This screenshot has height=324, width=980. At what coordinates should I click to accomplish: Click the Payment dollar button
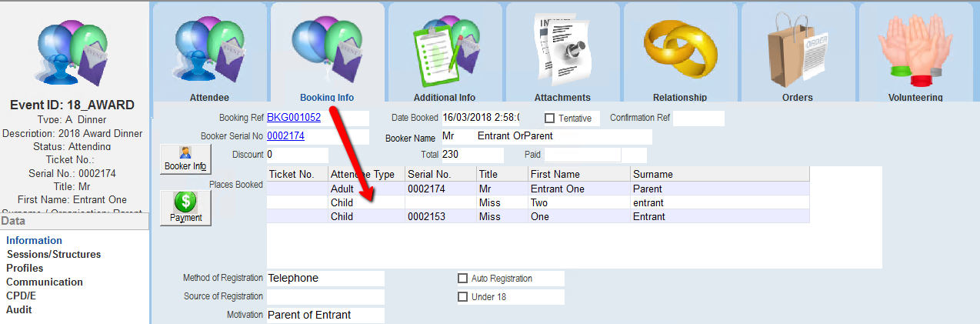point(185,209)
